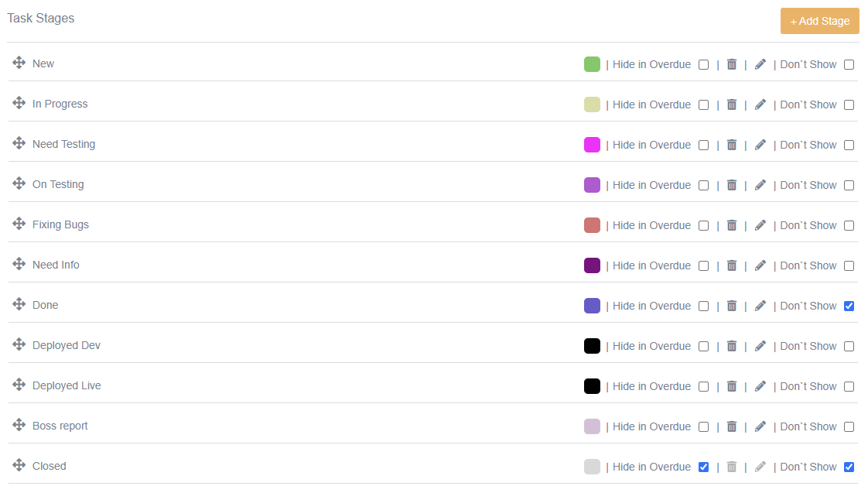Edit the On Testing stage
This screenshot has width=868, height=493.
[x=760, y=185]
